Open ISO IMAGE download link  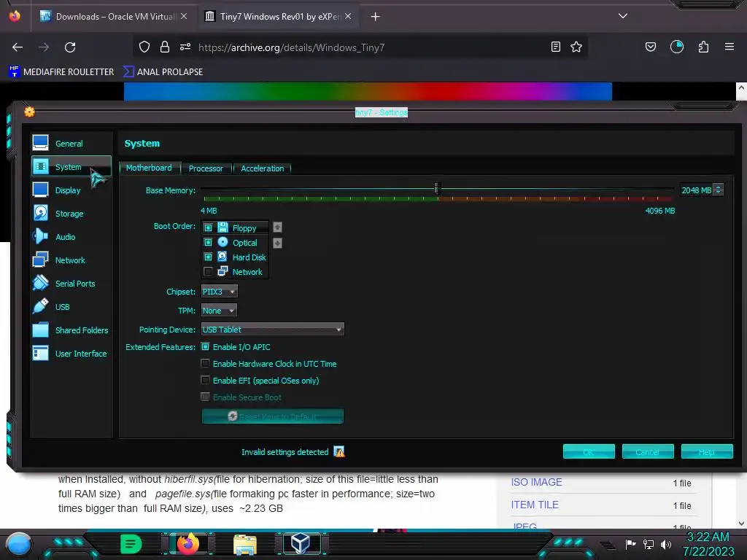tap(536, 482)
